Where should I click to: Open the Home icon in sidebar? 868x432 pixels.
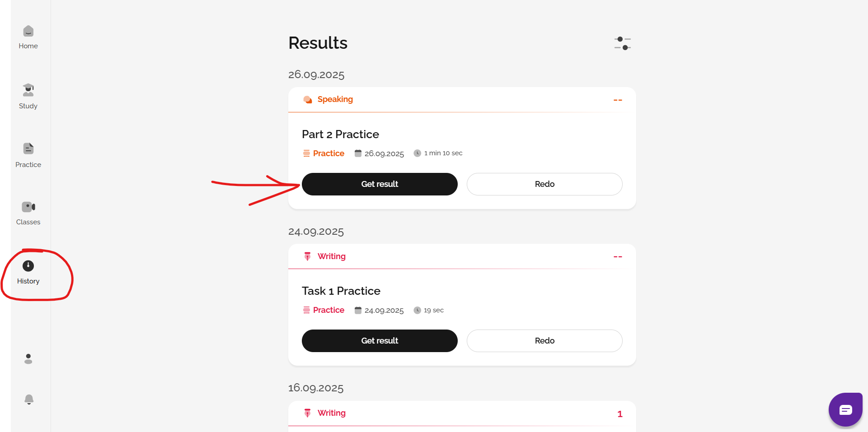28,31
